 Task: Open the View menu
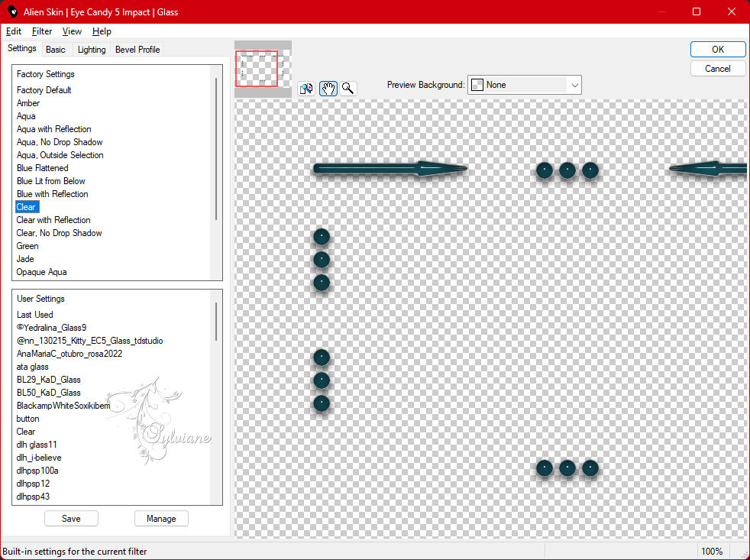[72, 31]
